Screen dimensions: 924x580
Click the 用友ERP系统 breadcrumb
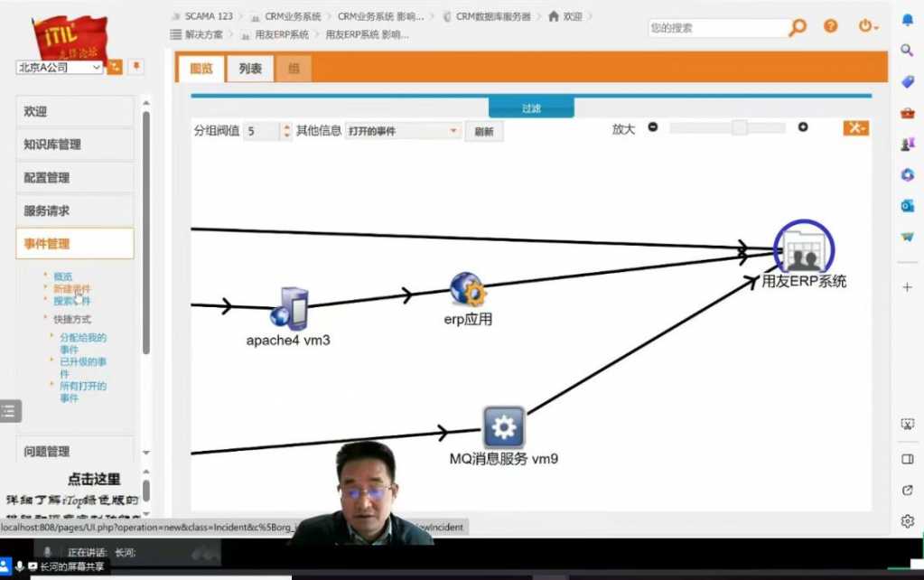coord(282,34)
